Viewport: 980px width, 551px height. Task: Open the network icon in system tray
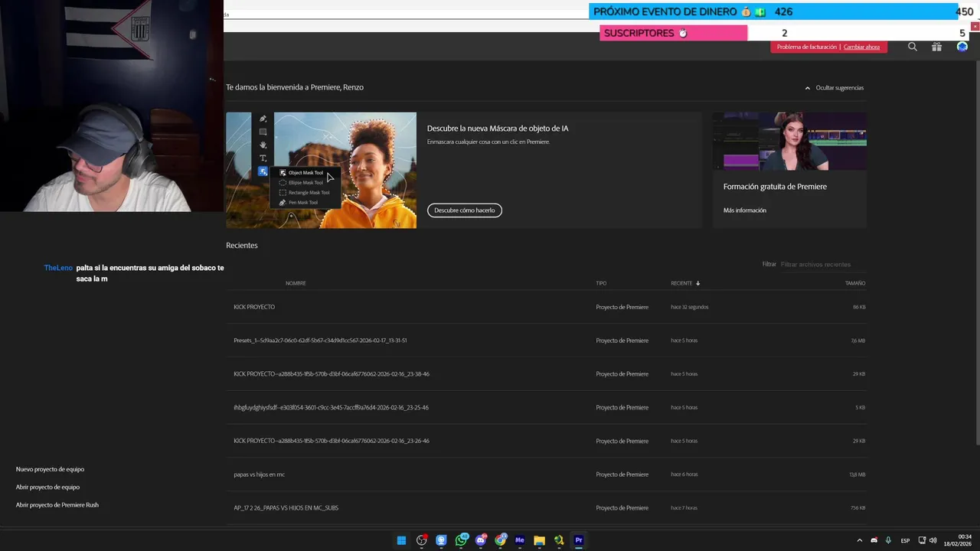pos(922,540)
